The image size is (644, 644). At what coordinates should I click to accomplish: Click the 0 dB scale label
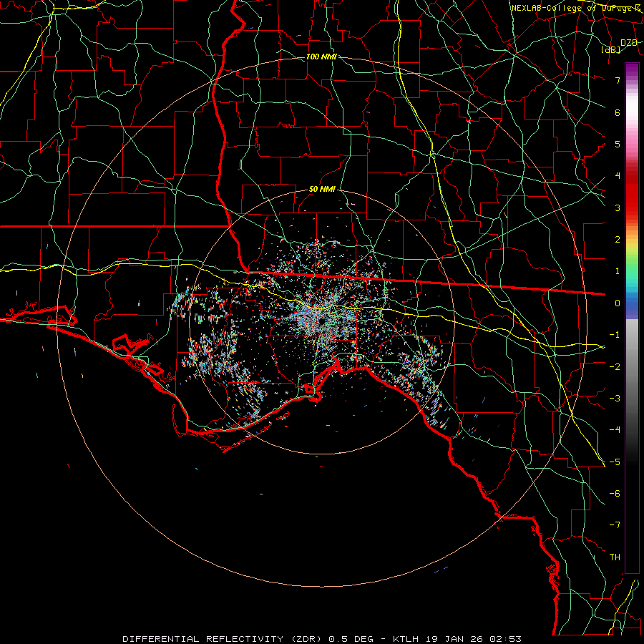click(x=618, y=303)
